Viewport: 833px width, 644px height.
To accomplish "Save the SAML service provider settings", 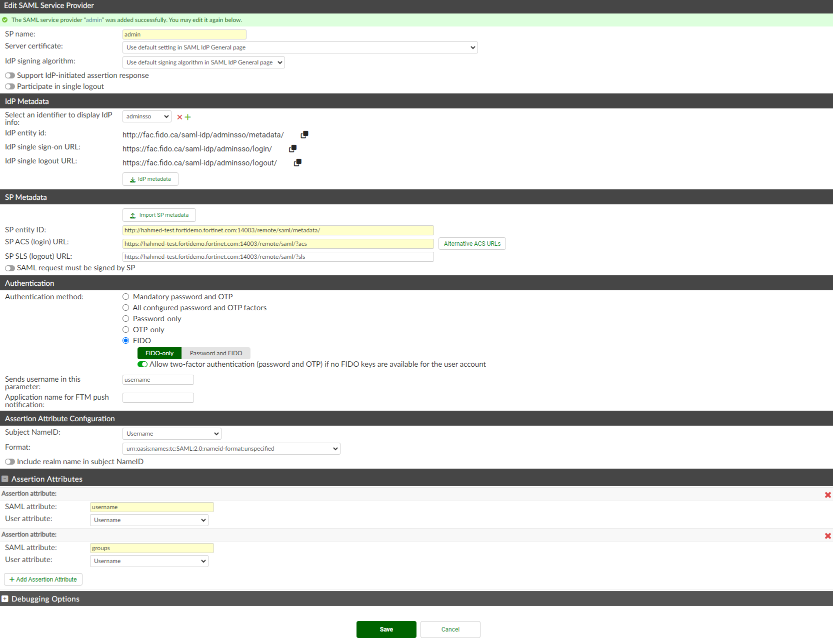I will click(x=386, y=629).
